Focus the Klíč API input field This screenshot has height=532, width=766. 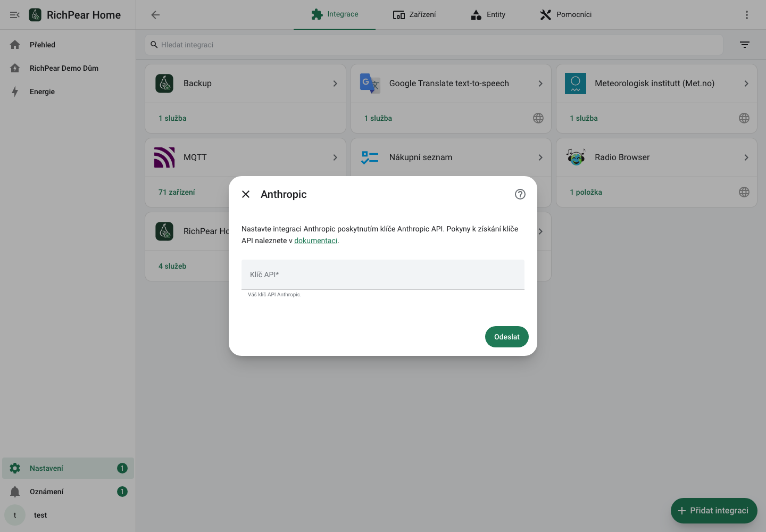383,275
